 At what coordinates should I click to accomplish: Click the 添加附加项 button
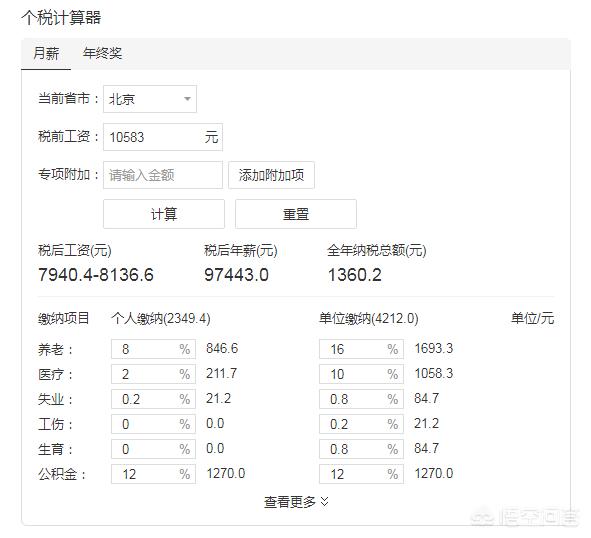coord(271,175)
